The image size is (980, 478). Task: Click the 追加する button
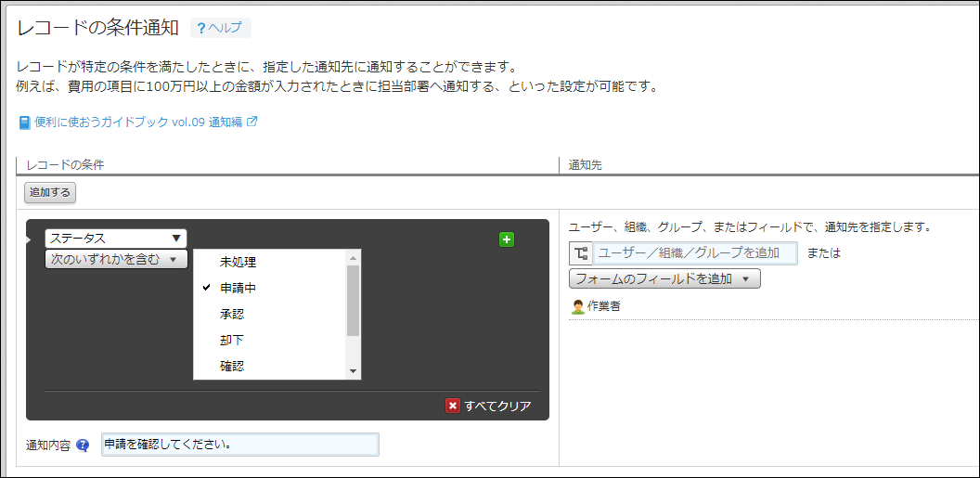(x=50, y=192)
